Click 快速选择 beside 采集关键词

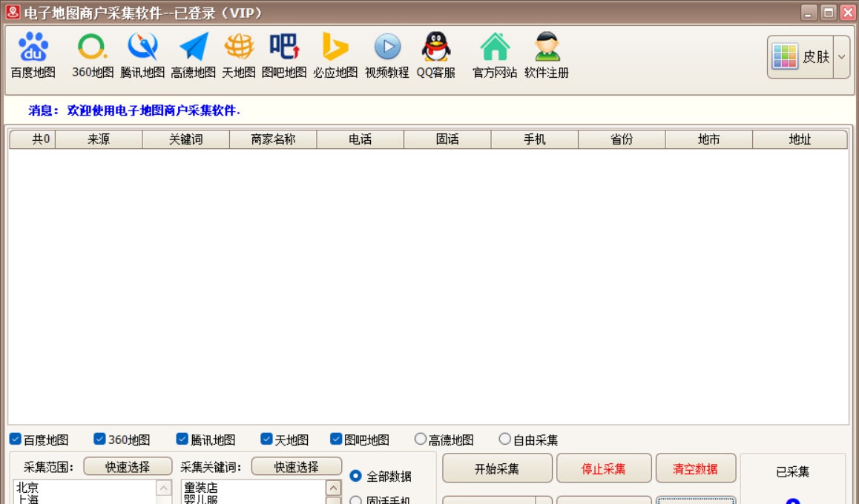(297, 467)
